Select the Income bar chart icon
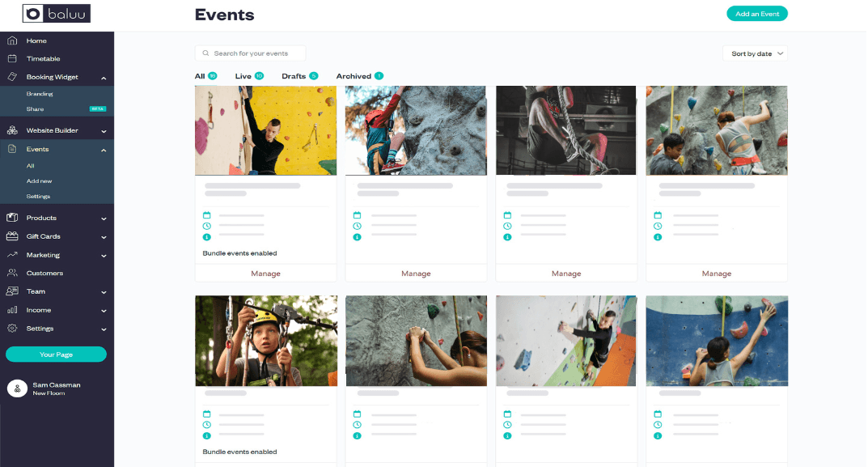868x467 pixels. (x=12, y=310)
